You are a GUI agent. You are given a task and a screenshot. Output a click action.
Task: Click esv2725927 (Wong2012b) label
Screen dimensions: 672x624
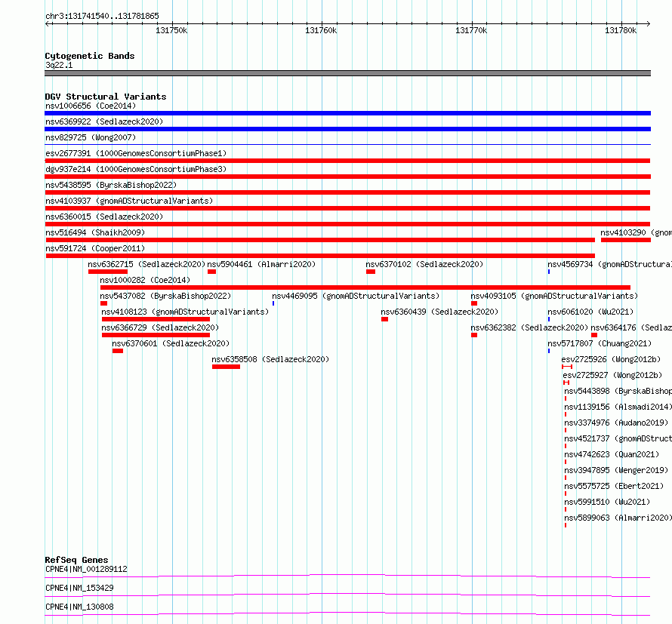[x=612, y=375]
